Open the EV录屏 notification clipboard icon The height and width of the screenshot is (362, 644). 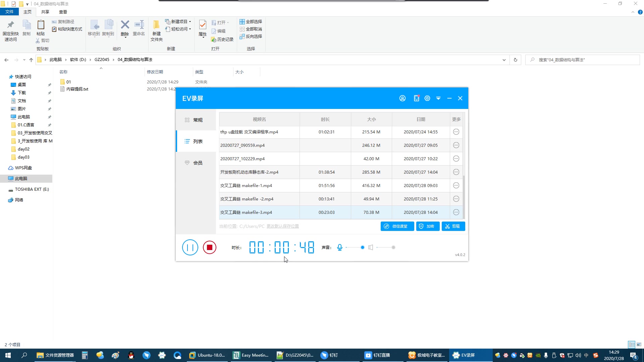pyautogui.click(x=416, y=98)
